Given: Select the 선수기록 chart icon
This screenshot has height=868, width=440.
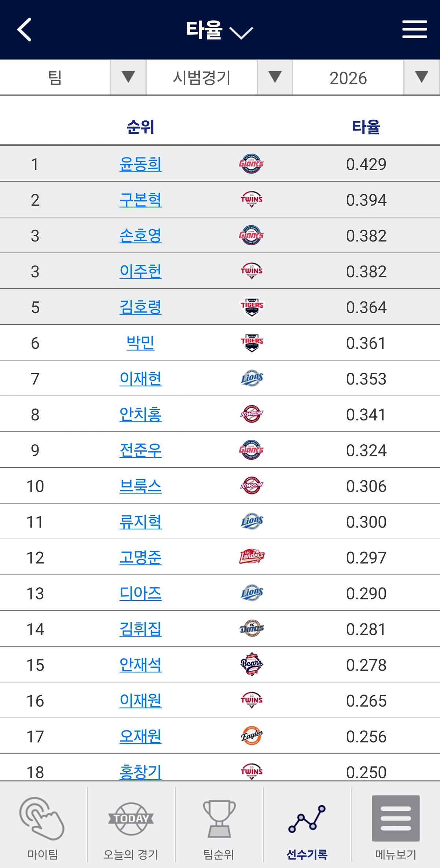Looking at the screenshot, I should point(307,819).
